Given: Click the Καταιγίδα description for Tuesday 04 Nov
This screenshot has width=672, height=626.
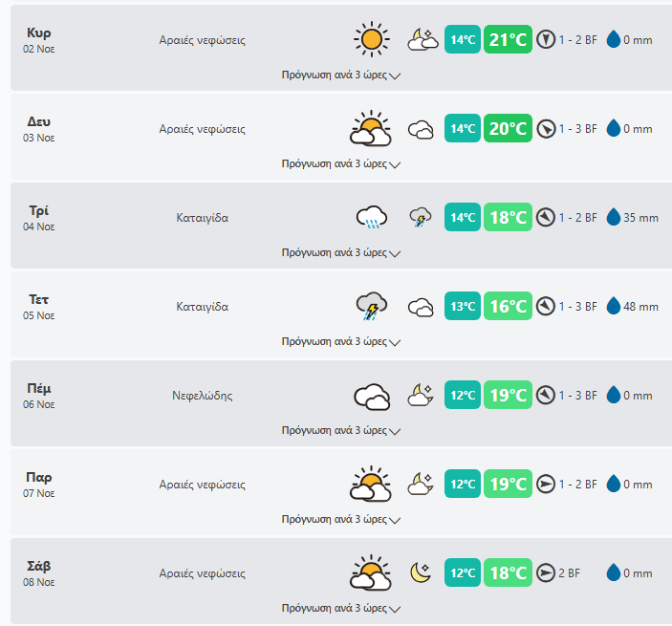Looking at the screenshot, I should click(203, 218).
